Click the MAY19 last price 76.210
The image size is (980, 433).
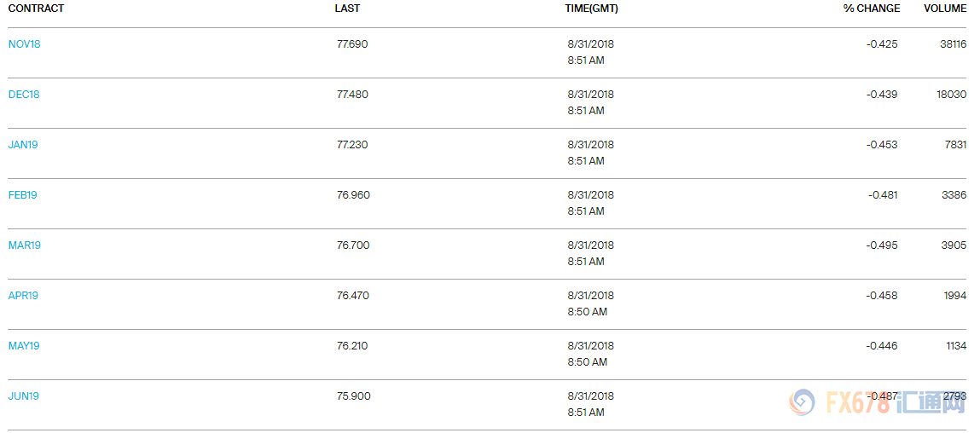point(352,345)
